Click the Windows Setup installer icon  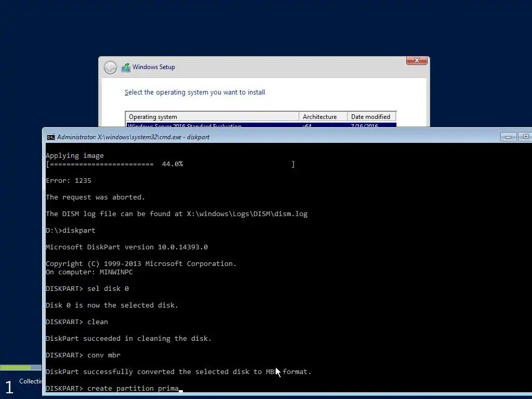[x=126, y=68]
